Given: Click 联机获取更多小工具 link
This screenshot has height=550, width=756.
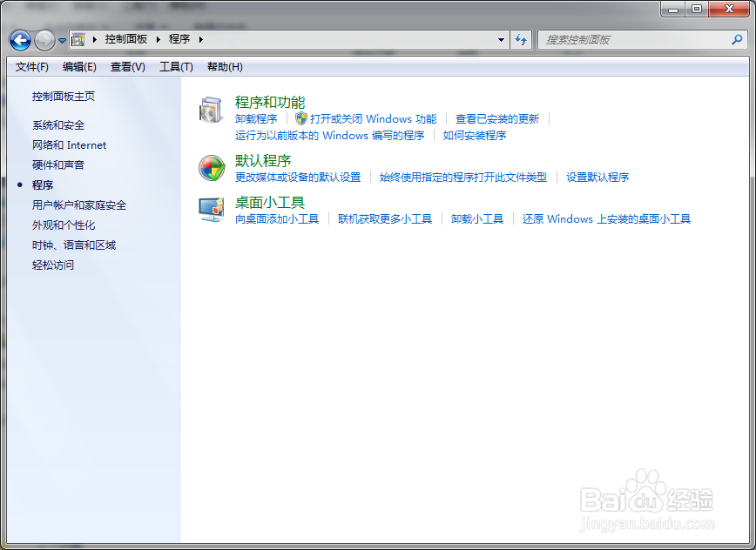Looking at the screenshot, I should point(385,219).
